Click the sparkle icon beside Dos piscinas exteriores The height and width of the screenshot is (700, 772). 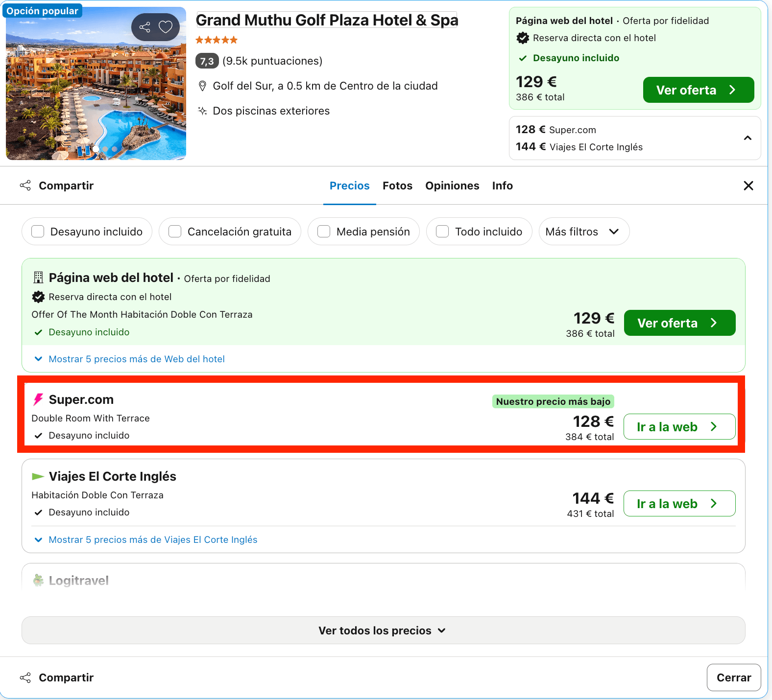coord(202,111)
